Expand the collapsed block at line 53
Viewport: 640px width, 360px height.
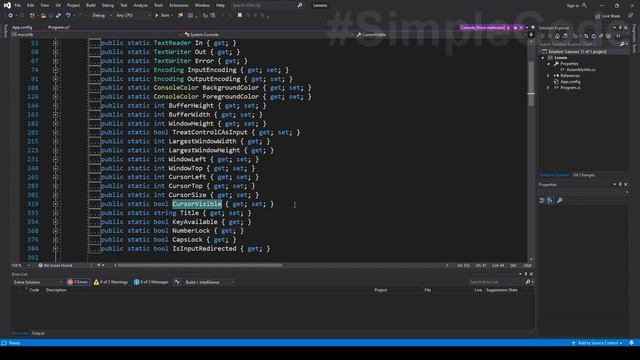click(x=56, y=43)
